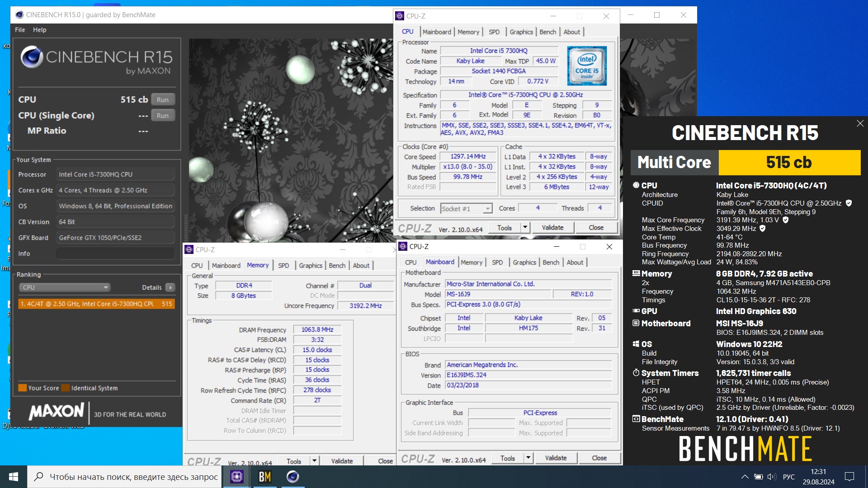The height and width of the screenshot is (488, 868).
Task: Click the yellow 515 cb score bar
Action: point(789,163)
